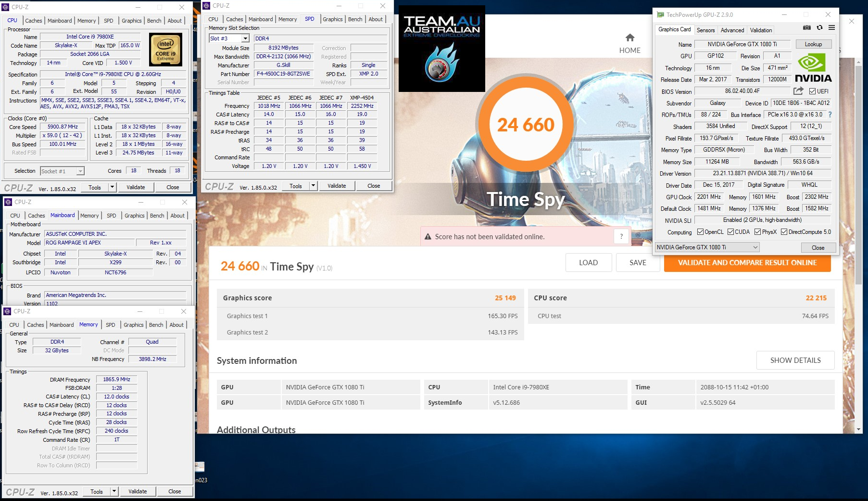868x501 pixels.
Task: Toggle the OpenCL checkbox
Action: pos(700,232)
